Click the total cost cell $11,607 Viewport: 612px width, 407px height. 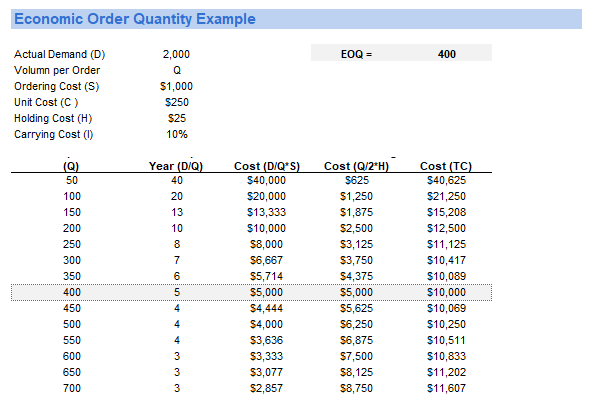(x=446, y=388)
